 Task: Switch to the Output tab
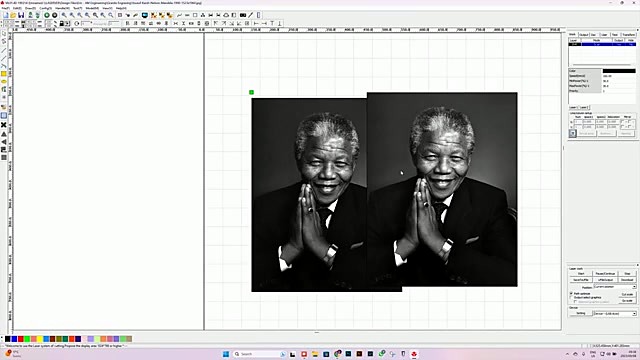pos(584,35)
